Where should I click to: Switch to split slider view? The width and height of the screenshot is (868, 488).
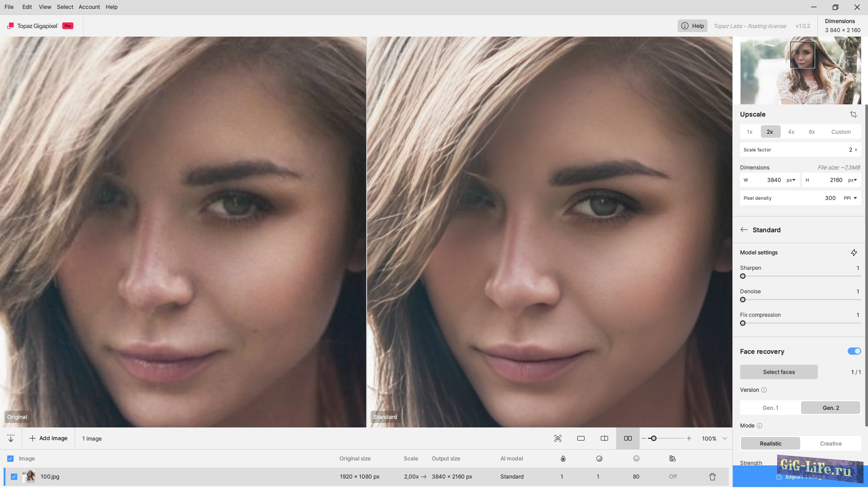(604, 438)
